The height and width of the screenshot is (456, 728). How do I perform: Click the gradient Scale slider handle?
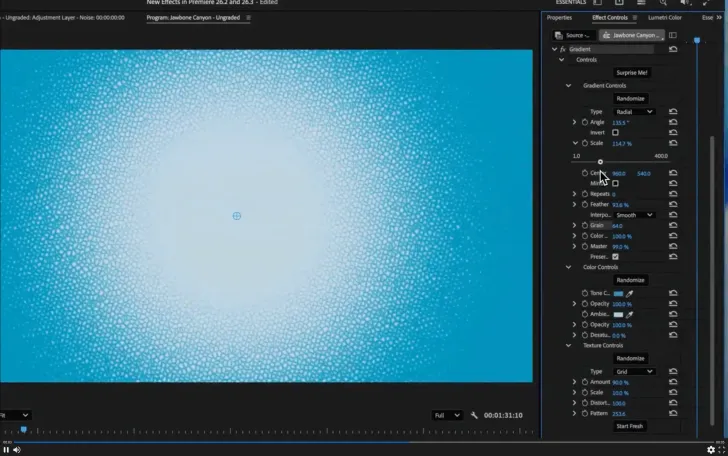(x=600, y=162)
